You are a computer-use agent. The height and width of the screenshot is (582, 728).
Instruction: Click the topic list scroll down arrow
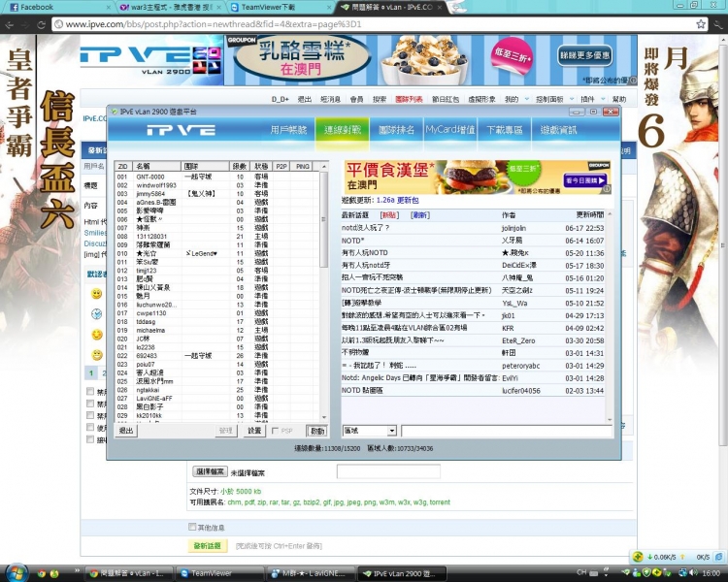pyautogui.click(x=610, y=420)
